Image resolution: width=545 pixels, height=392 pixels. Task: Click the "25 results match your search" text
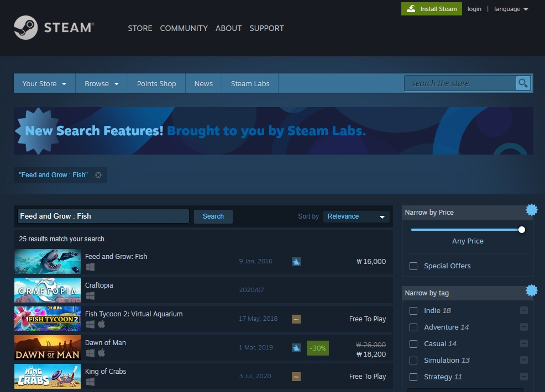point(62,239)
